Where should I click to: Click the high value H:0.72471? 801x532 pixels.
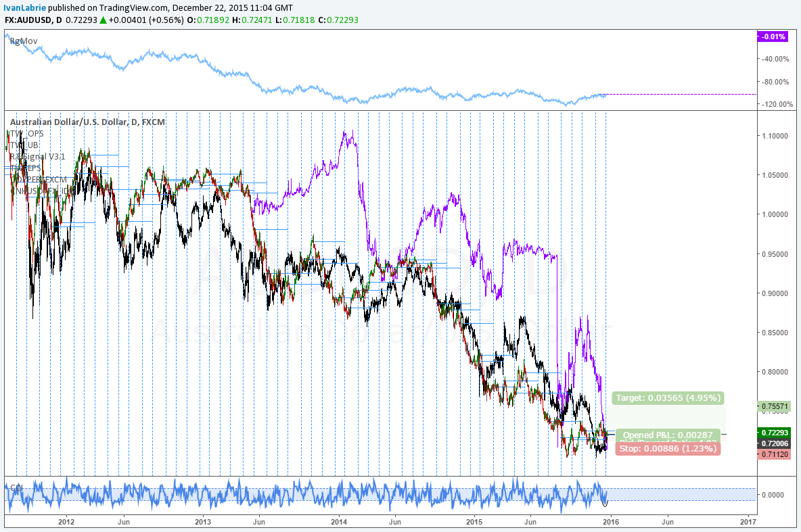(x=252, y=20)
